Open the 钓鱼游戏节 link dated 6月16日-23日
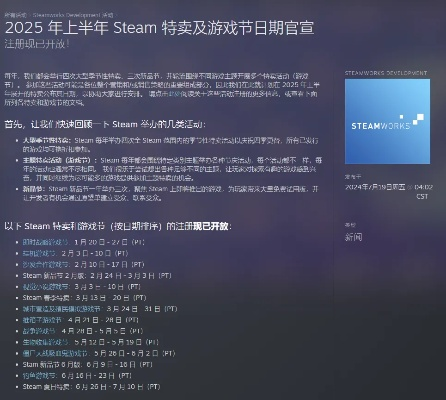446x400 pixels. pos(39,376)
